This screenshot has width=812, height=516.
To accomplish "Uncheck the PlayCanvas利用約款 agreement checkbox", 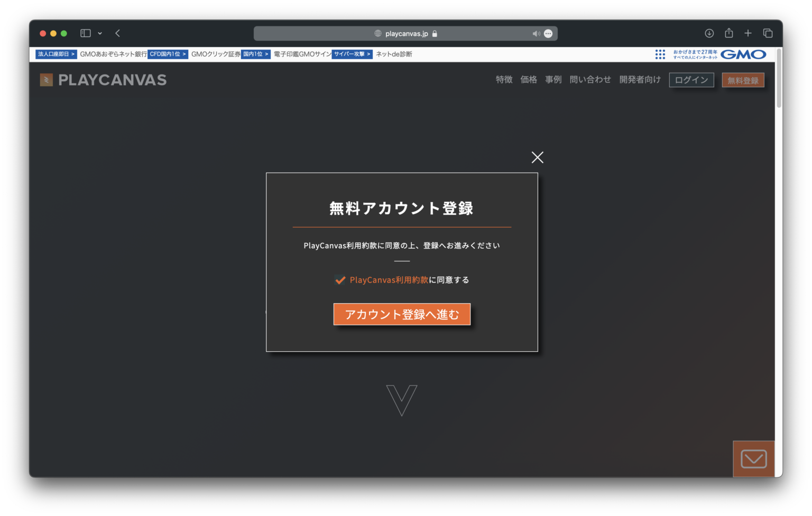I will click(x=340, y=280).
